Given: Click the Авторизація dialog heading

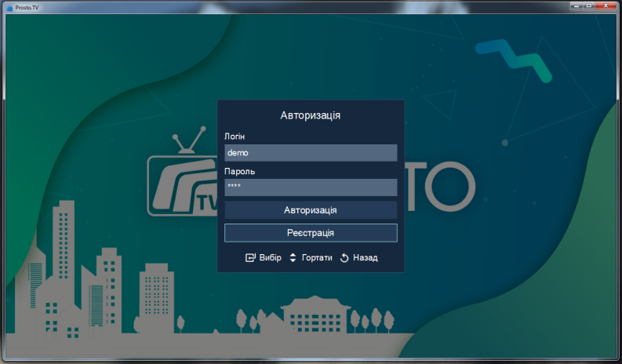Looking at the screenshot, I should (310, 115).
